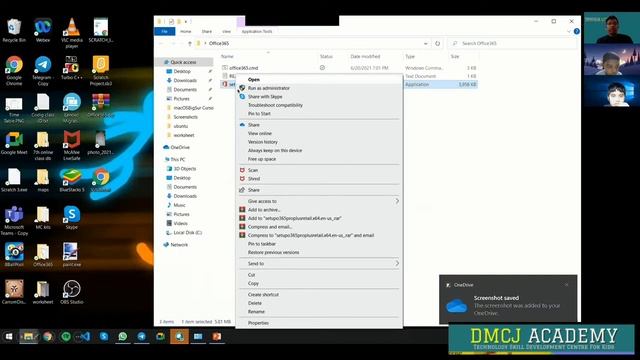
Task: Click in the Search Office365 field
Action: 513,43
